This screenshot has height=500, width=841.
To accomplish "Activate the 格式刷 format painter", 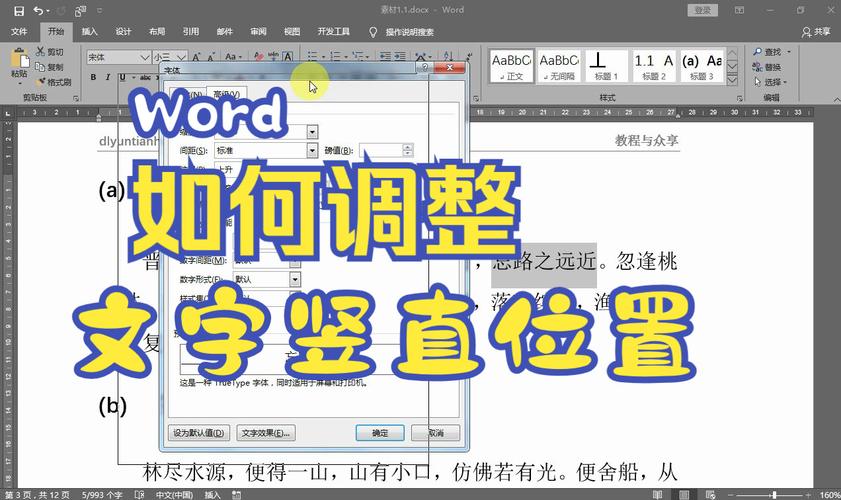I will click(54, 82).
